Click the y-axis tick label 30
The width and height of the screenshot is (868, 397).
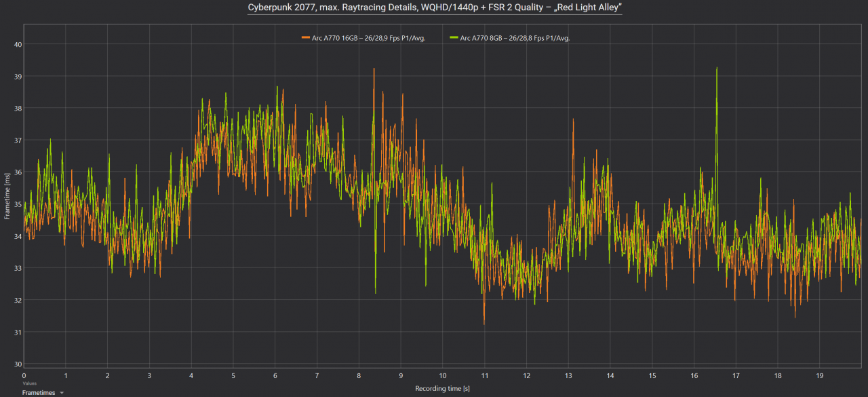pyautogui.click(x=18, y=363)
